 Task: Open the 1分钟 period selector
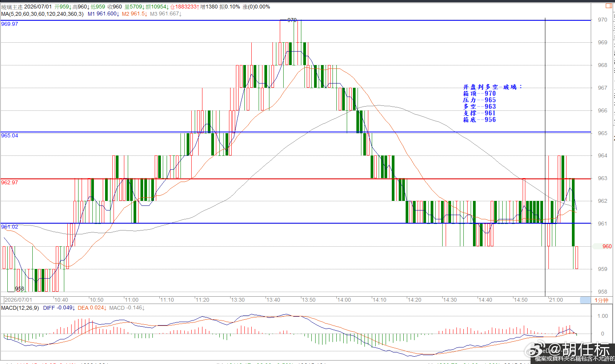click(602, 300)
